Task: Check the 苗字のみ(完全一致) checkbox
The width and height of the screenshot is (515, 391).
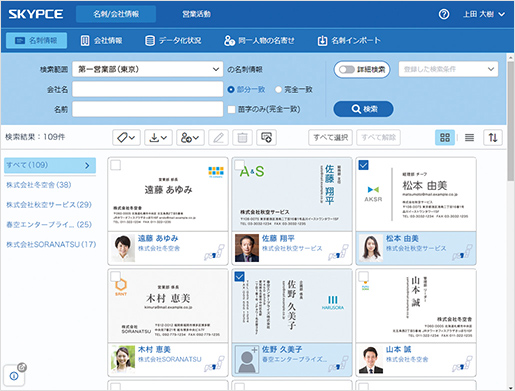Action: (232, 109)
